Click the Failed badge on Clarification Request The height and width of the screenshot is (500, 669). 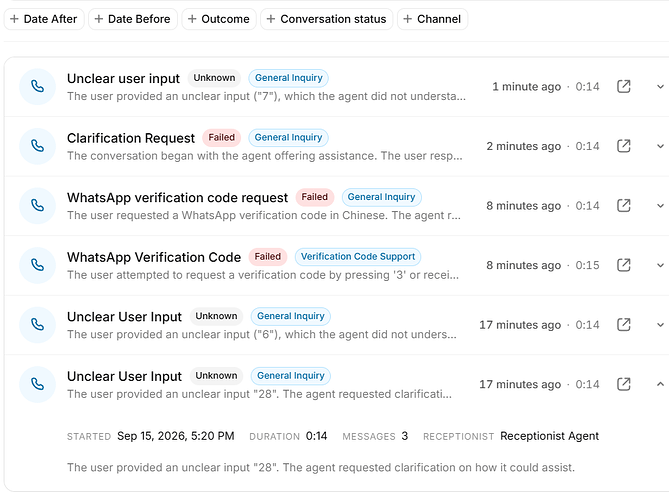[221, 137]
